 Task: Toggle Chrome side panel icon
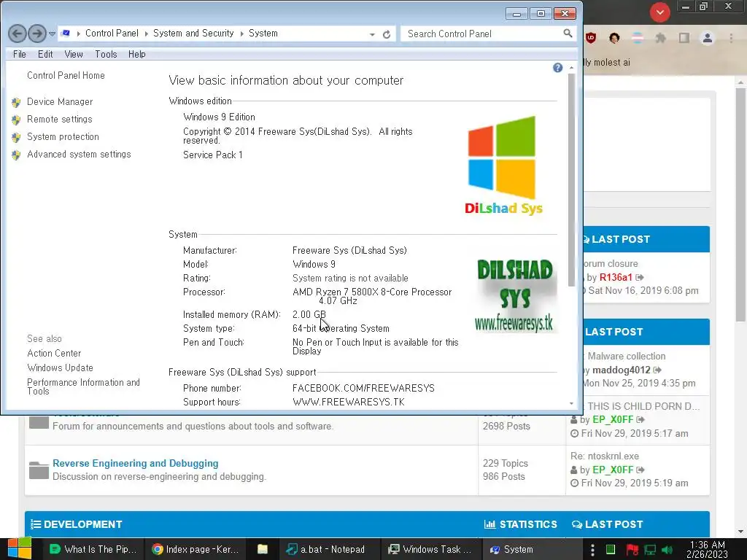(x=684, y=38)
